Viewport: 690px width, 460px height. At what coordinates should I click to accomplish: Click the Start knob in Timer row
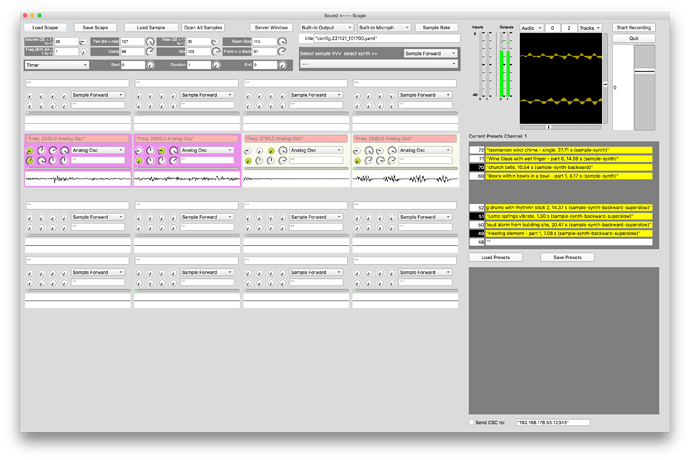click(x=150, y=65)
